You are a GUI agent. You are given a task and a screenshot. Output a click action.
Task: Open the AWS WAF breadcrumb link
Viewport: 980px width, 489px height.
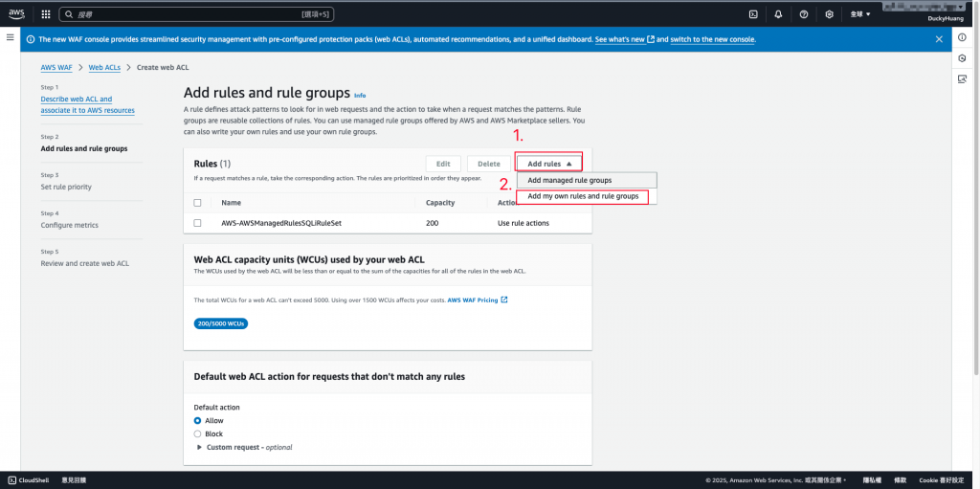56,67
